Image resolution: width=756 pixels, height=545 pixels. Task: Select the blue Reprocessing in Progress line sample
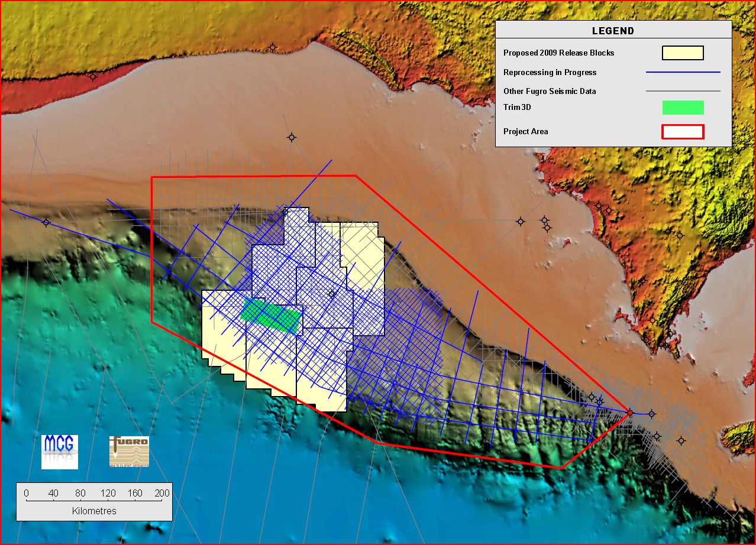(682, 72)
